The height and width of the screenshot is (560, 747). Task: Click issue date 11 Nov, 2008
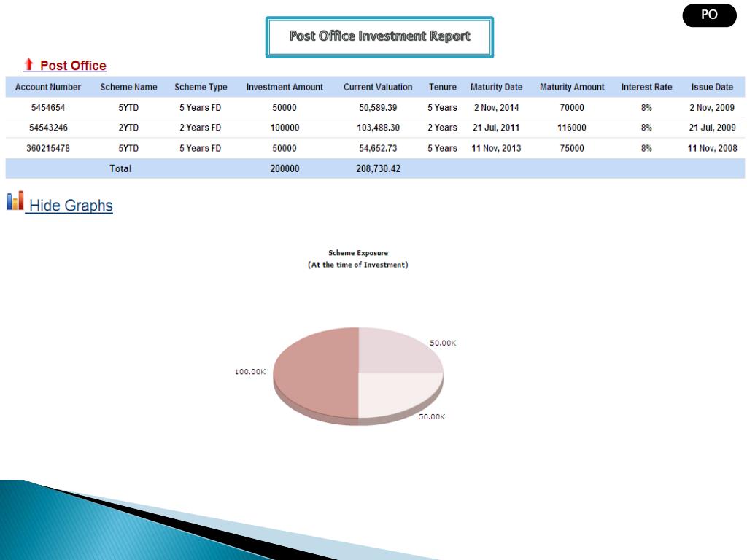[712, 148]
